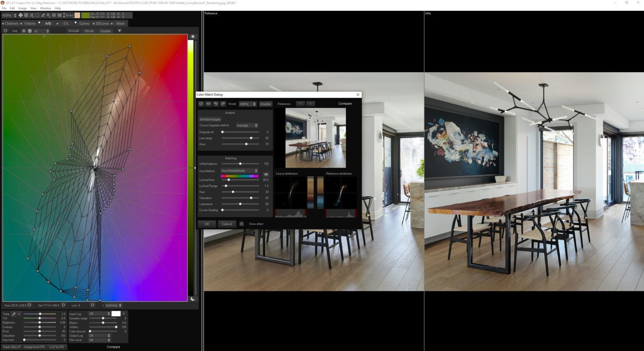Screen dimensions: 644x351
Task: Open the Input Log dropdown
Action: (99, 314)
